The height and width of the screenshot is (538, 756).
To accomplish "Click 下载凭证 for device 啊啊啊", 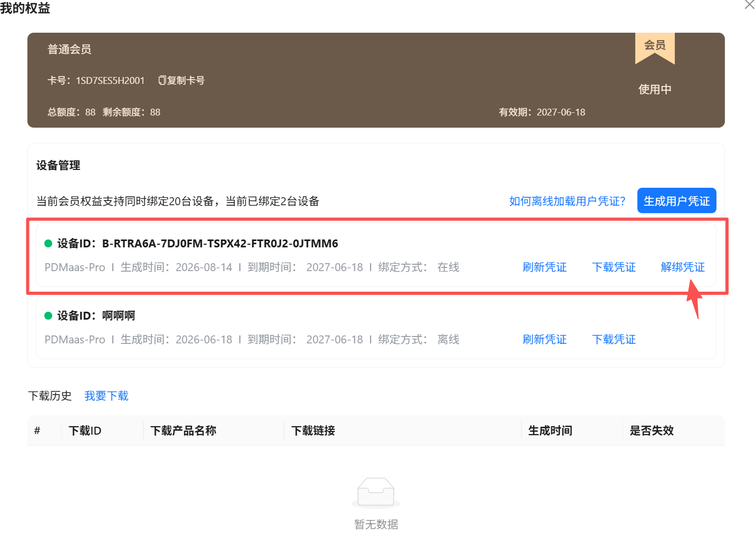I will click(614, 339).
